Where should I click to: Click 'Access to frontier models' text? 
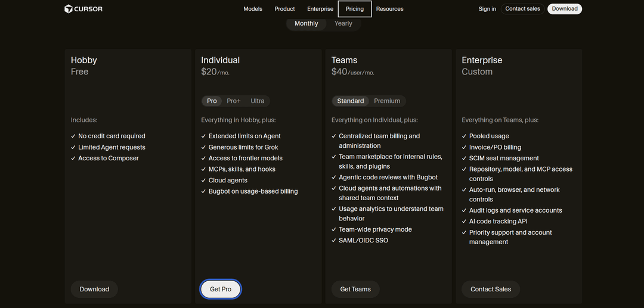(246, 158)
